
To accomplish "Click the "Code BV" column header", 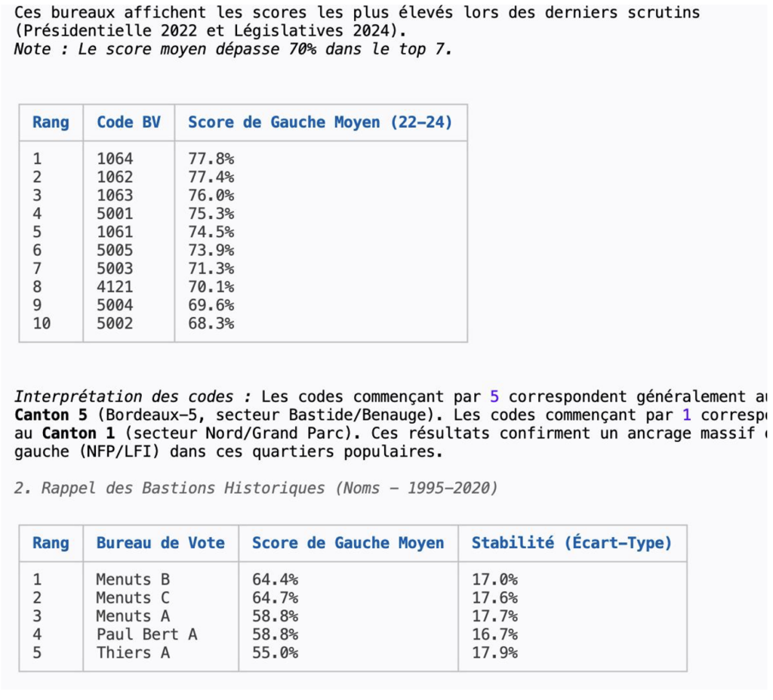I will [128, 122].
